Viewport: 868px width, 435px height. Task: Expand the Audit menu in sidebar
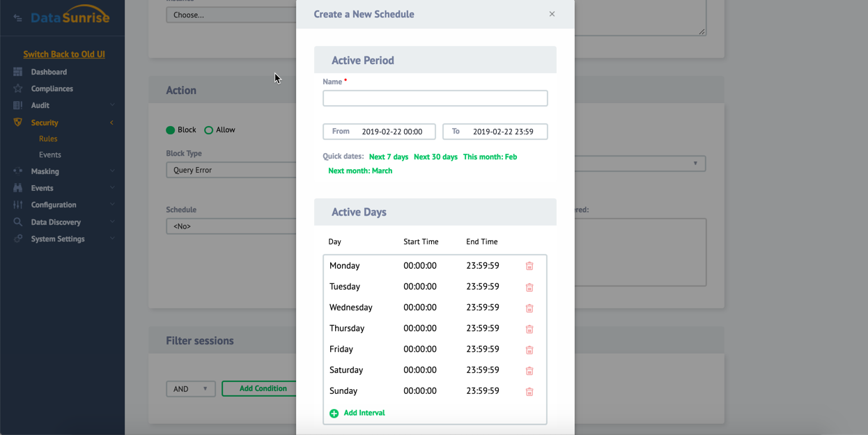40,105
